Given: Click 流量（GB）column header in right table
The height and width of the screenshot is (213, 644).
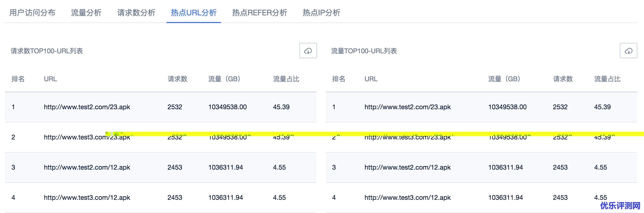Looking at the screenshot, I should click(504, 79).
